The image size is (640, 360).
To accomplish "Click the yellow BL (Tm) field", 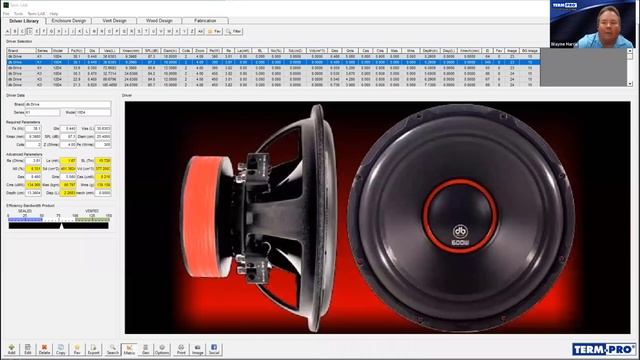I will [102, 161].
